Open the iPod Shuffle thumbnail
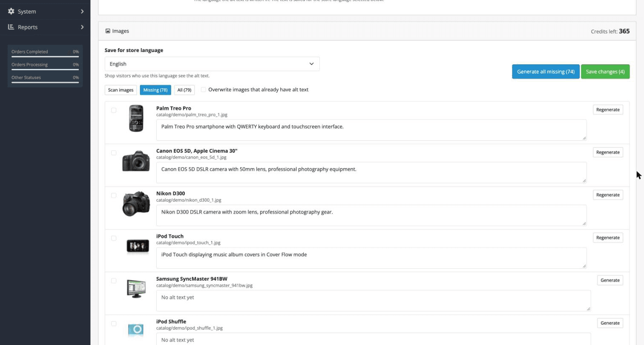This screenshot has width=644, height=345. (136, 329)
